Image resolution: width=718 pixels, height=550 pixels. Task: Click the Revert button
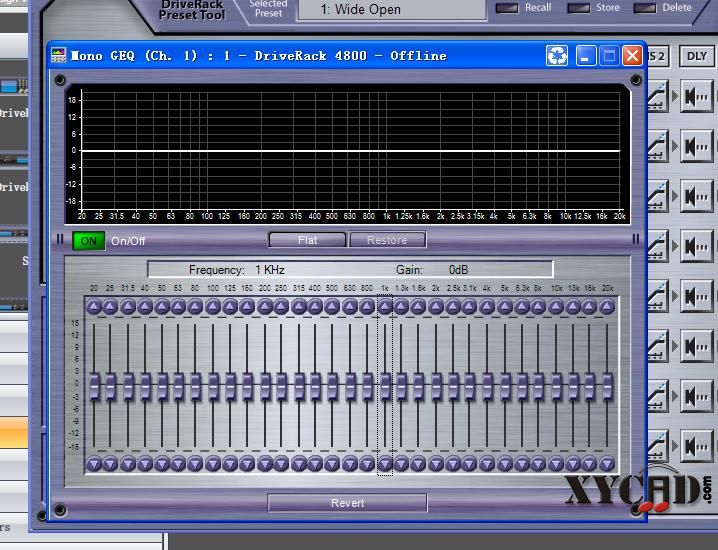[348, 503]
